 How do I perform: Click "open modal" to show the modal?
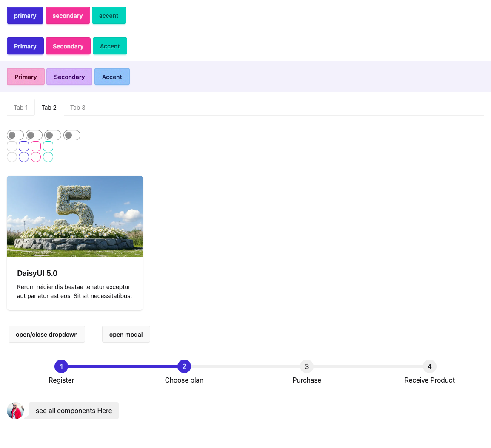coord(126,334)
